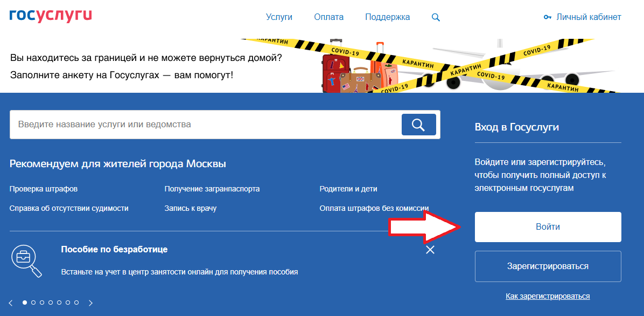Click the Вход в Госуслуги heading
This screenshot has width=644, height=316.
(517, 127)
